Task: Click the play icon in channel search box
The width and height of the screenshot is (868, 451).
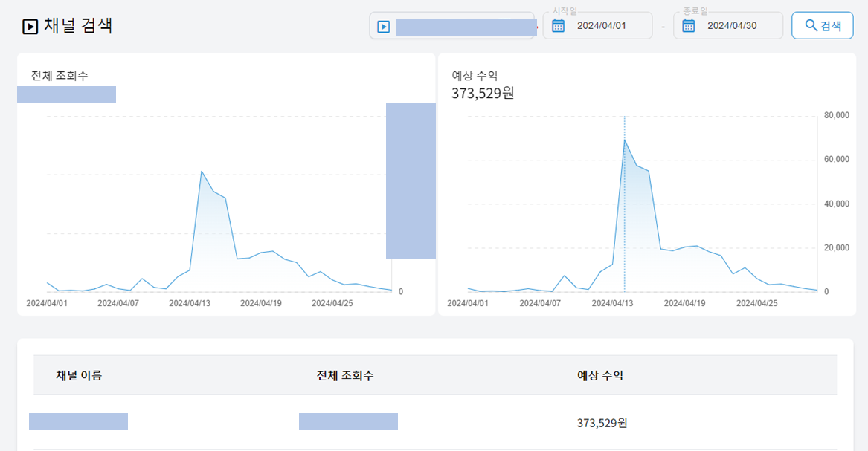Action: coord(384,27)
